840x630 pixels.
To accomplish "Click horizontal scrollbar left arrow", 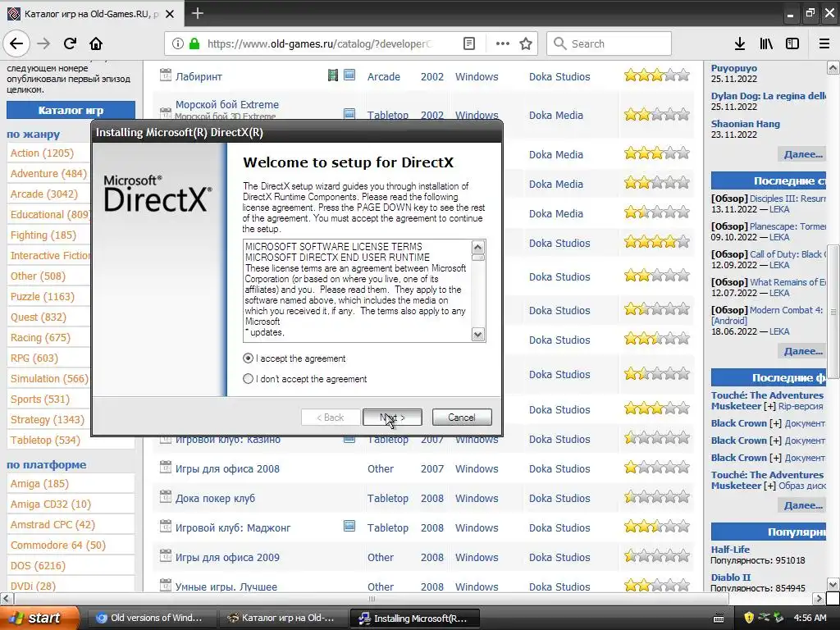I will (7, 598).
